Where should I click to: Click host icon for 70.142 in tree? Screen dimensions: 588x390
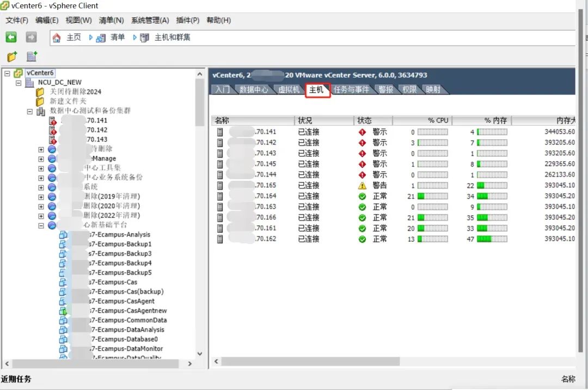coord(52,130)
